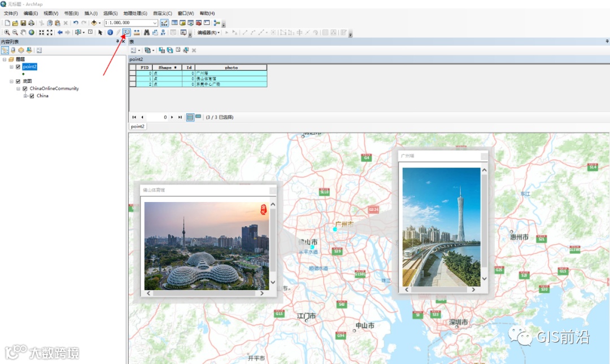Select the Pan hand tool

tap(23, 32)
